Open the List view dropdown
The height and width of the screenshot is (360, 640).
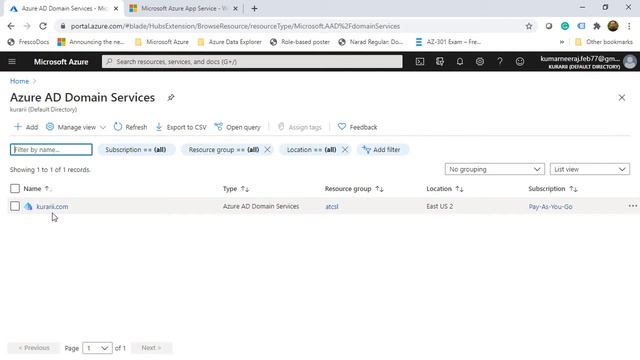tap(589, 169)
